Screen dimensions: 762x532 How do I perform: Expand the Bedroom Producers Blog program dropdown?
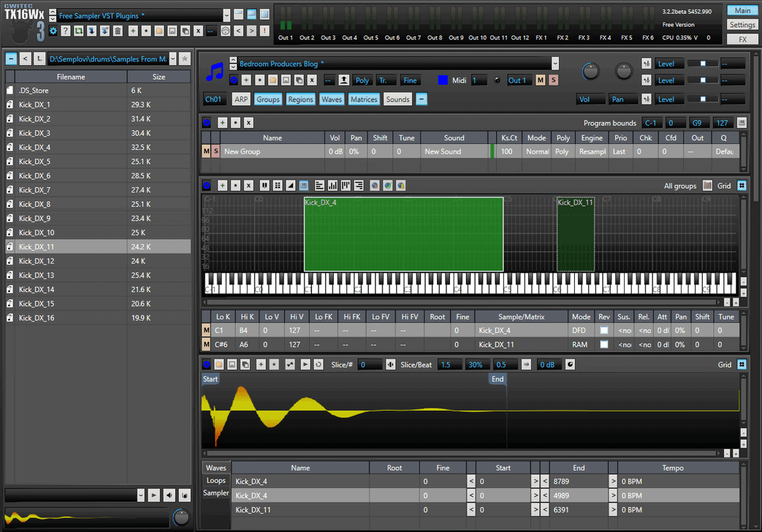[555, 64]
